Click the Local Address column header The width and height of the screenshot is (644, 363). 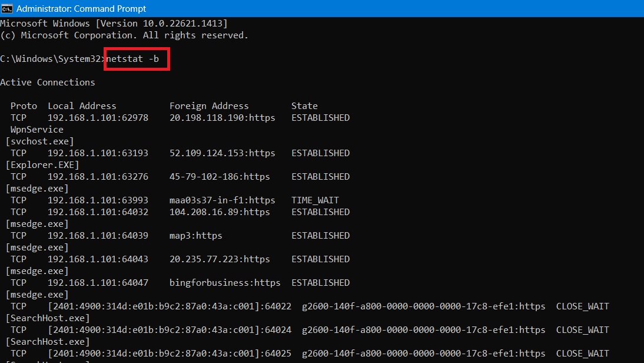point(81,105)
